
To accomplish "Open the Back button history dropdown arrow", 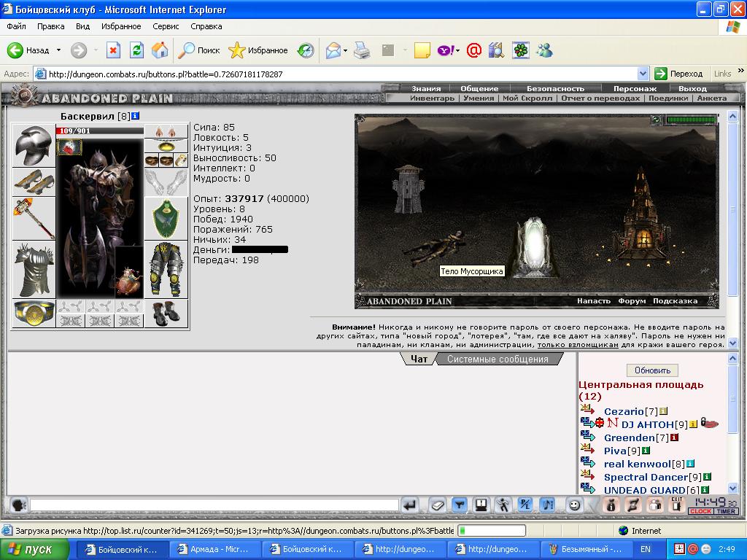I will (x=58, y=50).
